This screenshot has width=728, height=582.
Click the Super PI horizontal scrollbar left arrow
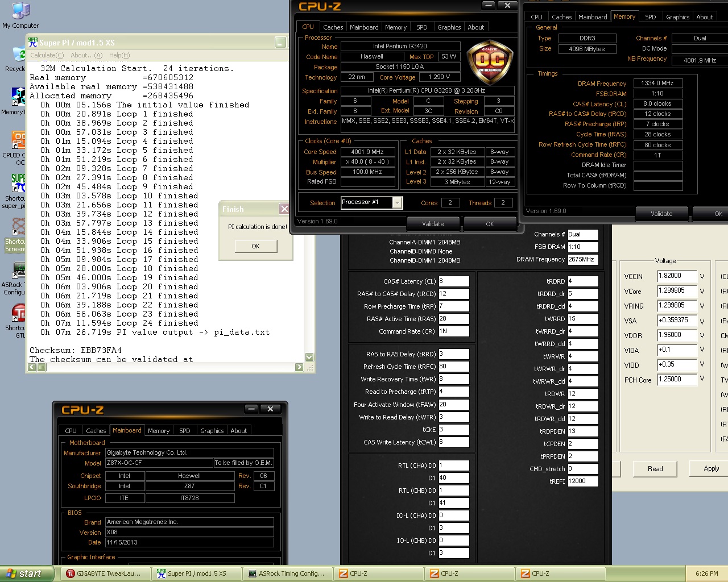click(x=32, y=367)
